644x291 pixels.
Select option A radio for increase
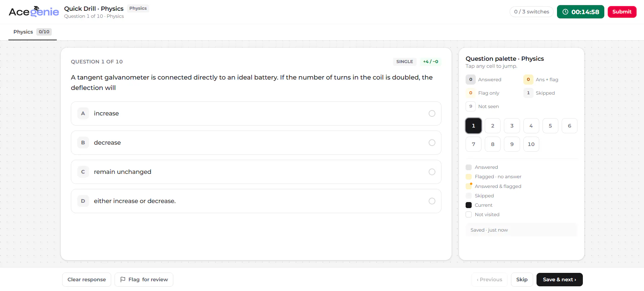pos(432,113)
